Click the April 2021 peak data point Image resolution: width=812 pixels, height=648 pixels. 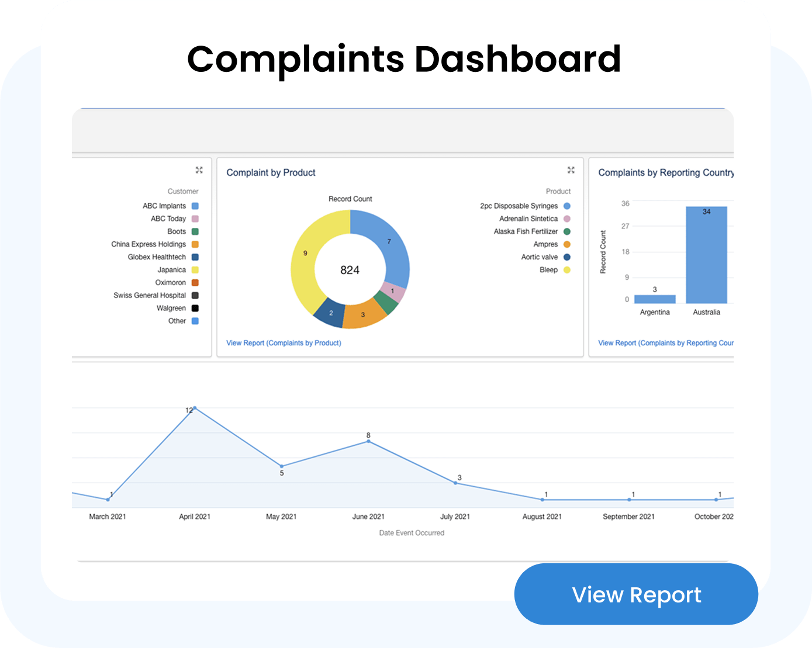click(x=195, y=408)
